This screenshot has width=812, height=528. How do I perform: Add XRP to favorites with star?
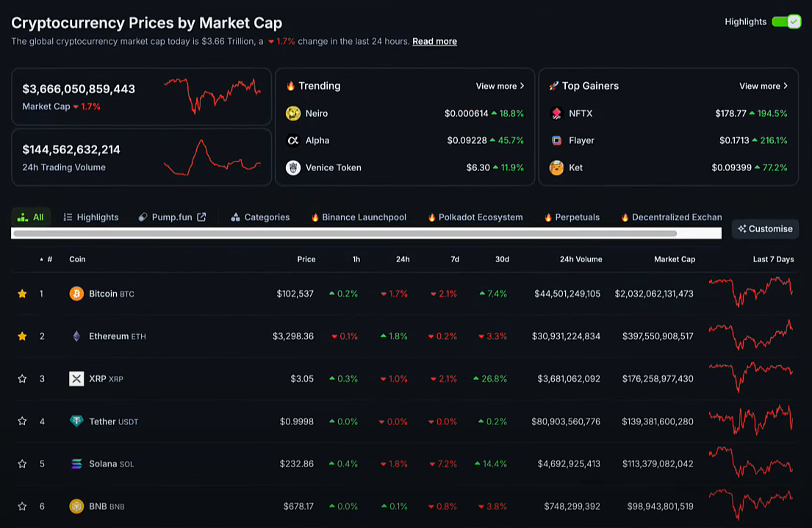click(x=22, y=379)
